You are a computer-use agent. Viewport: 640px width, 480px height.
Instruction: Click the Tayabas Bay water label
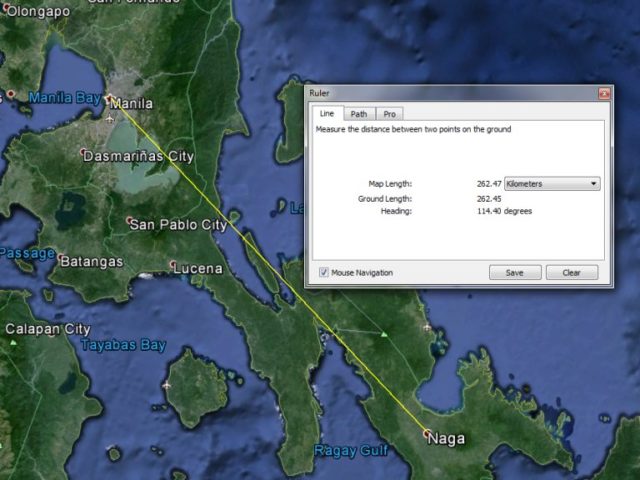click(x=122, y=345)
